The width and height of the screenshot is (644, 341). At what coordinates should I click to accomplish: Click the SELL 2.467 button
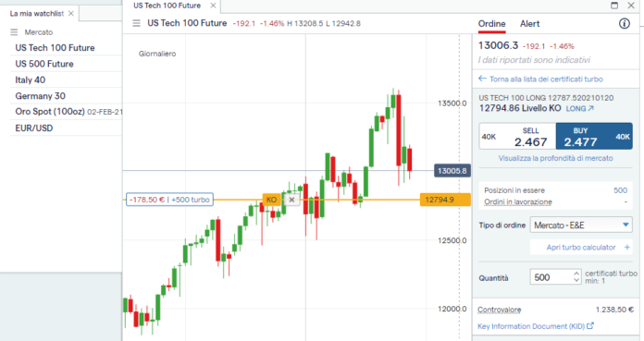[517, 136]
